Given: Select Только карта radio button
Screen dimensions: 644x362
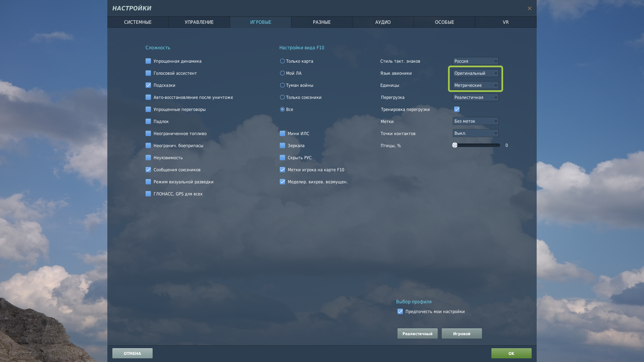Looking at the screenshot, I should tap(282, 61).
